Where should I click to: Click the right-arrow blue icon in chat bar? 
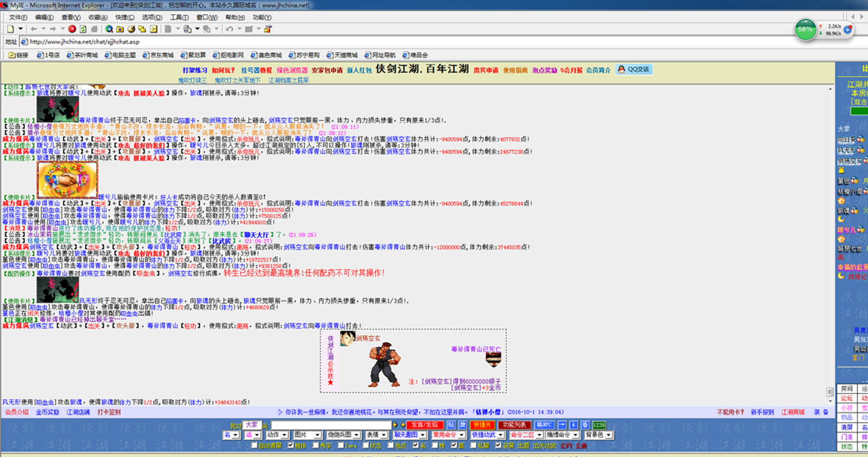click(x=562, y=425)
